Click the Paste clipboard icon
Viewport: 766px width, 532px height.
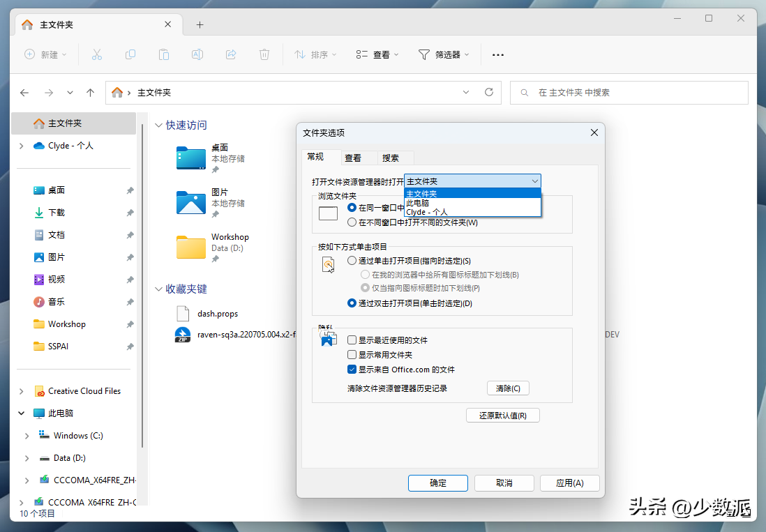point(164,54)
